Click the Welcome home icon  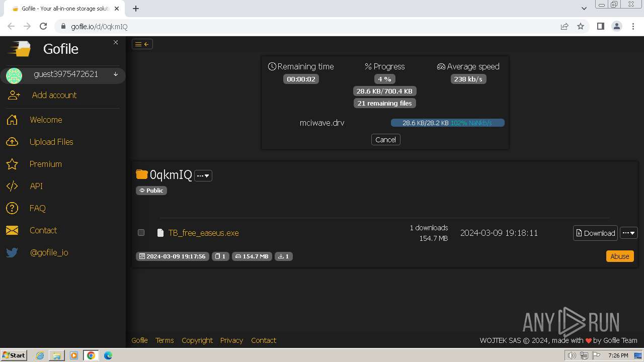point(12,120)
